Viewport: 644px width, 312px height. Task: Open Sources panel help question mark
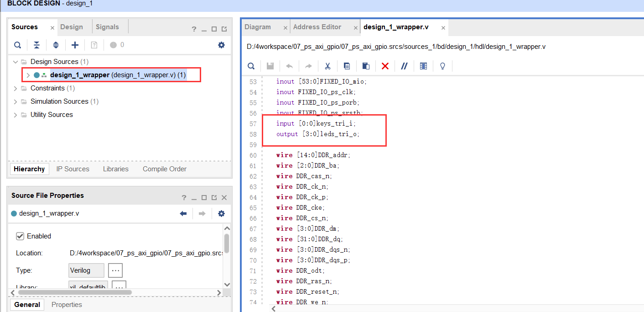pos(194,29)
